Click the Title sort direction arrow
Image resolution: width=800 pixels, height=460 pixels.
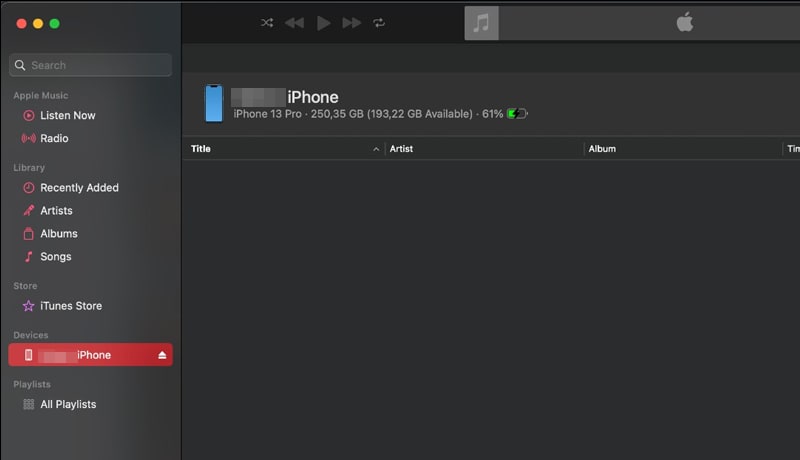click(376, 149)
